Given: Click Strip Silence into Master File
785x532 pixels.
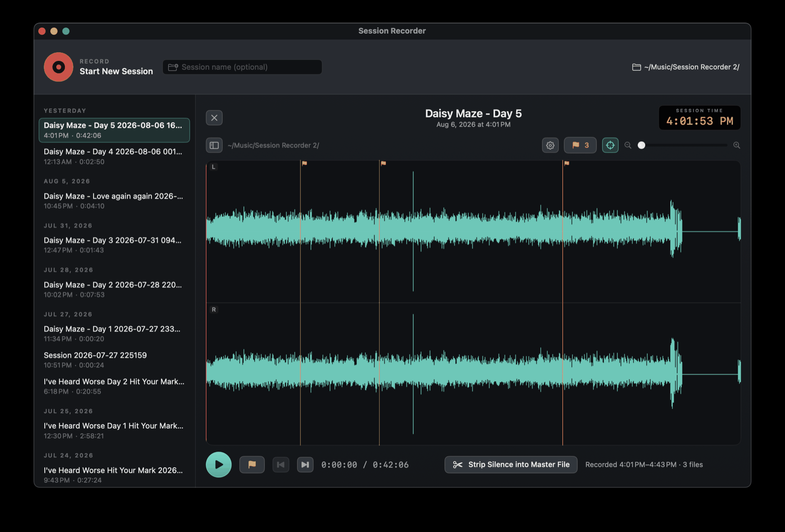Looking at the screenshot, I should pyautogui.click(x=511, y=465).
